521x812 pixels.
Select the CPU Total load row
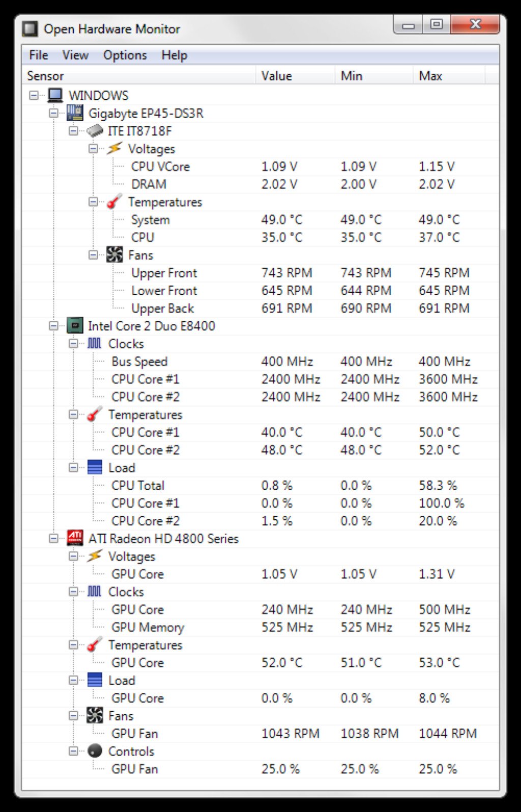pos(138,485)
